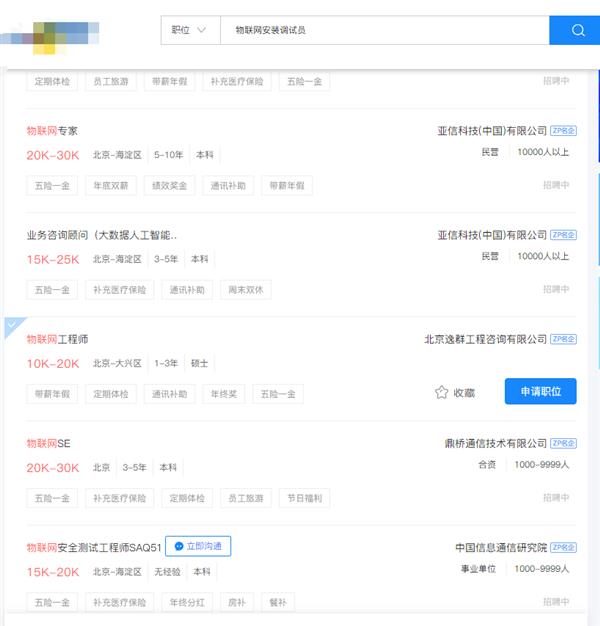The height and width of the screenshot is (626, 600).
Task: Click the 周末双休 tag
Action: pos(246,290)
